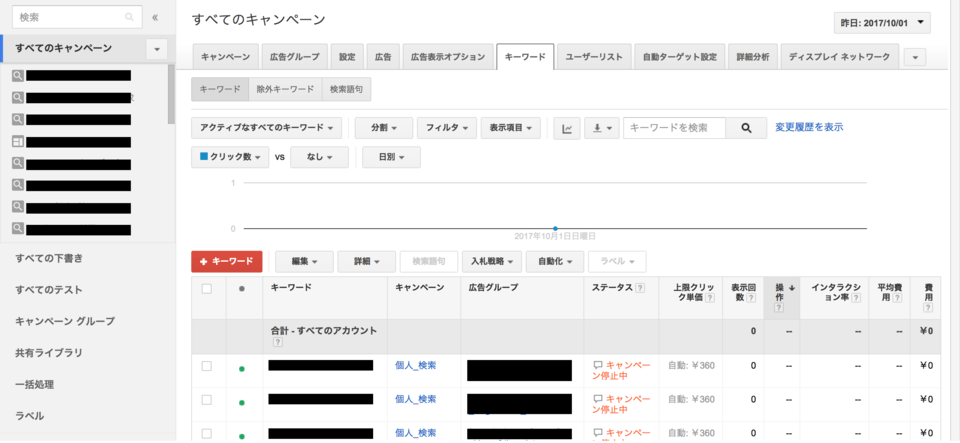The height and width of the screenshot is (443, 960).
Task: Toggle the chart display icon
Action: [567, 128]
